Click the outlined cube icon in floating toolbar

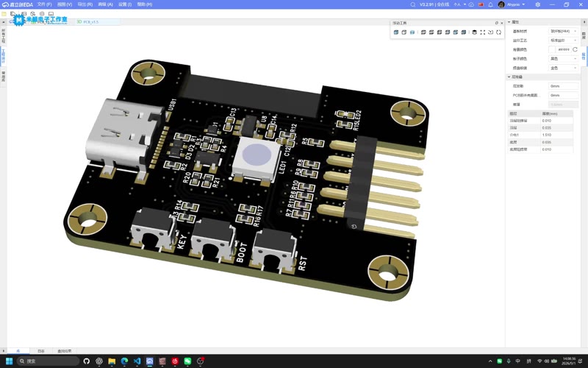(404, 32)
